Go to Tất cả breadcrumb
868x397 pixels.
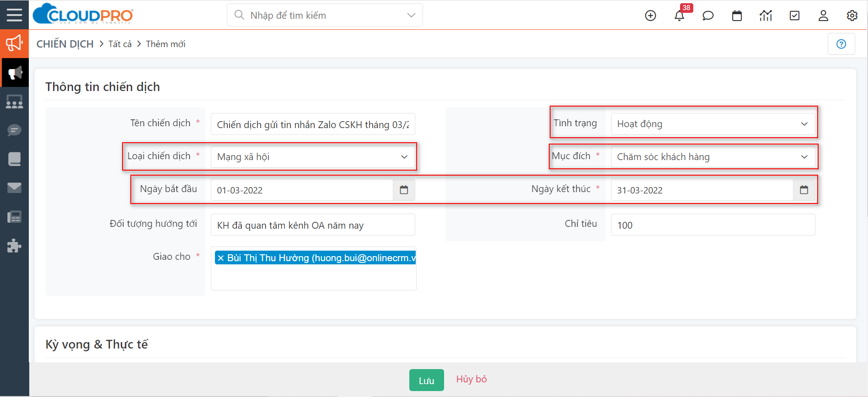click(120, 44)
